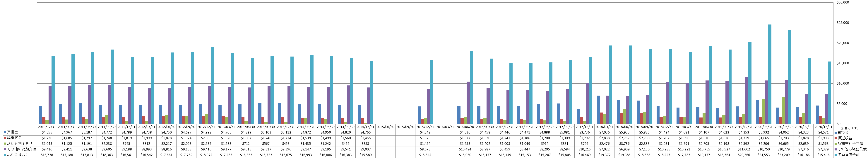Select the 2020/12/31 date column header
Screen dimensions: 868x158
pyautogui.click(x=824, y=127)
